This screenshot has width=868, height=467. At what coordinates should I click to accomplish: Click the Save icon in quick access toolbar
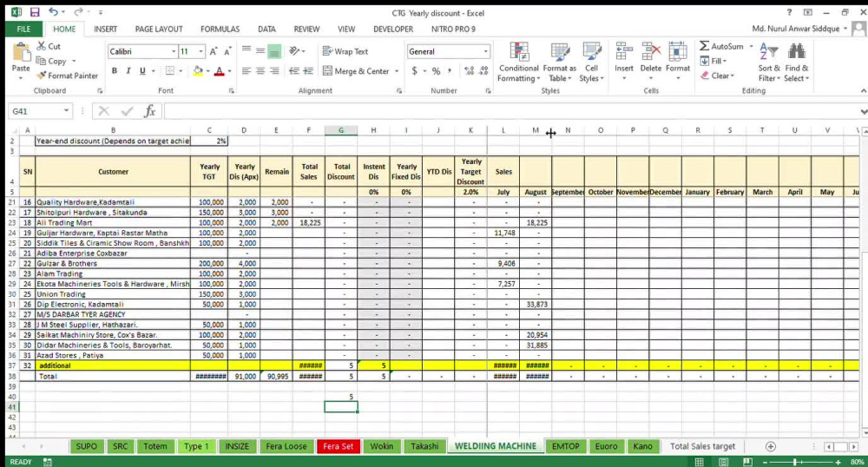tap(35, 11)
